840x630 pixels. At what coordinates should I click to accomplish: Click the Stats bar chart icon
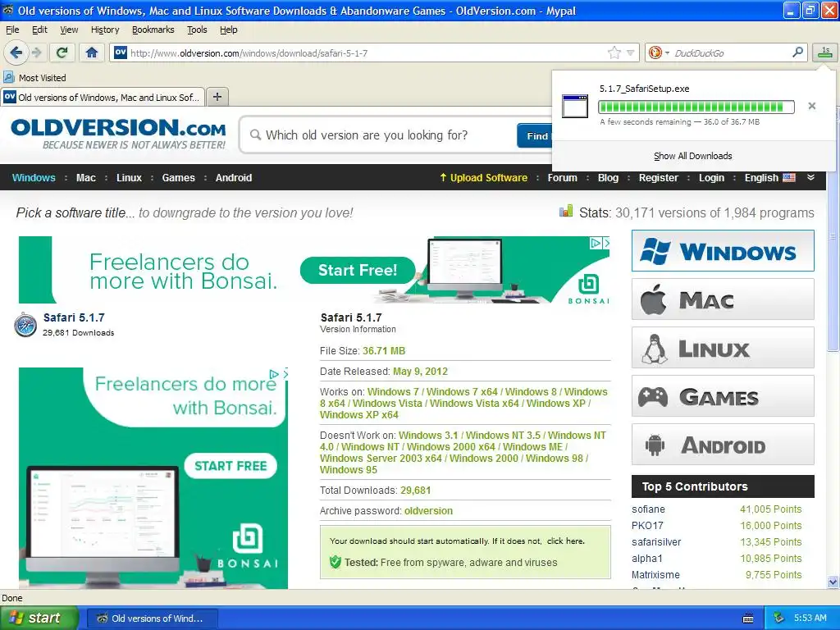pyautogui.click(x=566, y=211)
